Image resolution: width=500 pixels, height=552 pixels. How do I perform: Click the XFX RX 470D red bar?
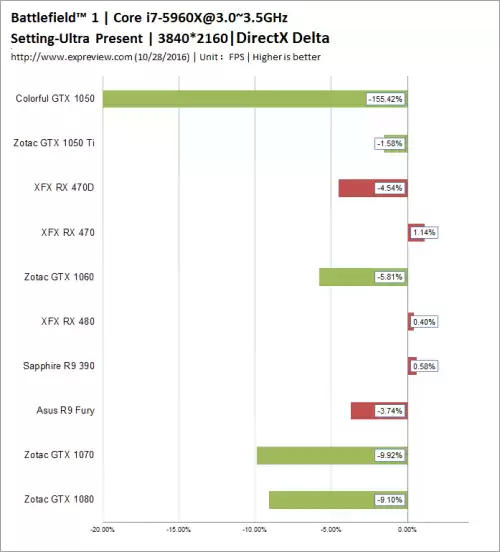click(373, 188)
